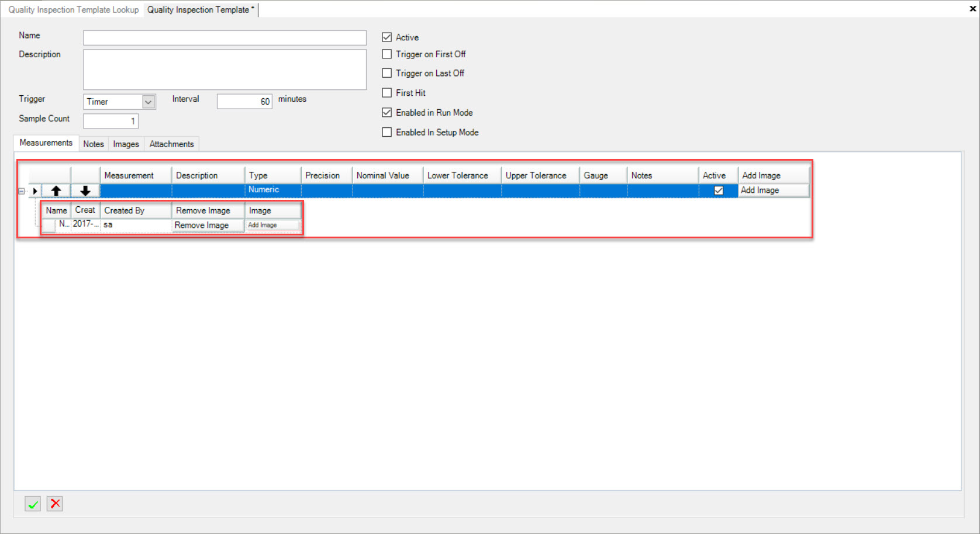Click into the Description text area
This screenshot has height=534, width=980.
pyautogui.click(x=225, y=70)
